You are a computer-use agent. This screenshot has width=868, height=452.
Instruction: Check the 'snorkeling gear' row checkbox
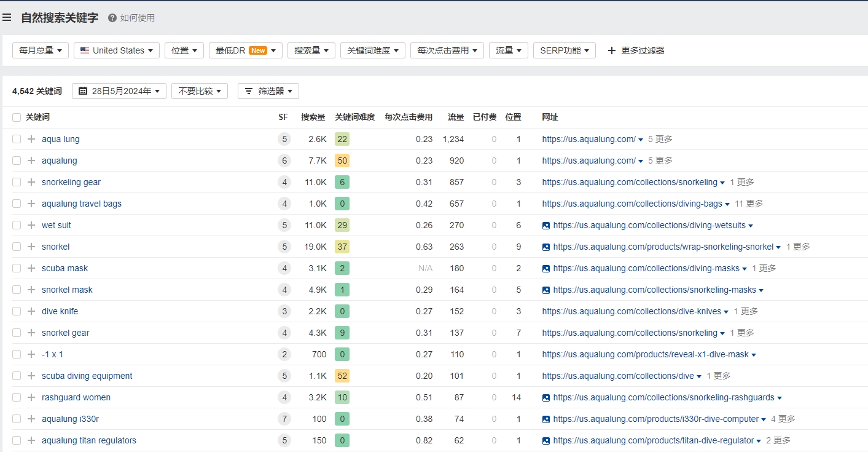tap(17, 182)
